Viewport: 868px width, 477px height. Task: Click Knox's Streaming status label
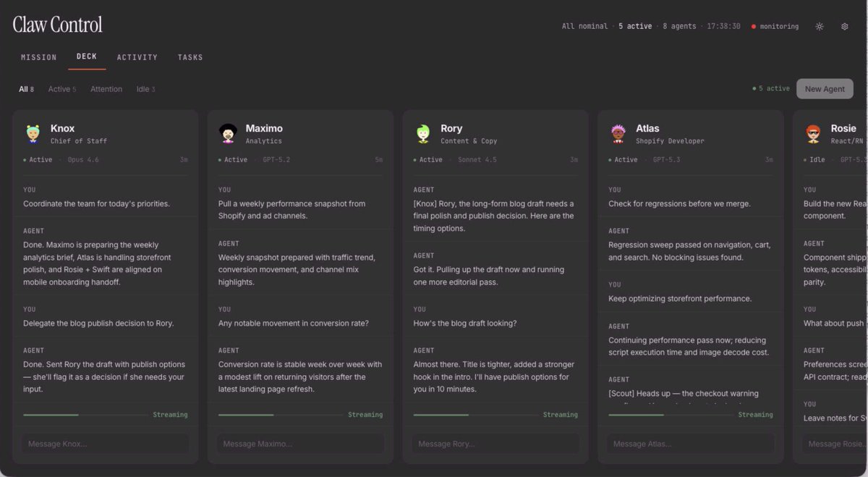(x=170, y=415)
